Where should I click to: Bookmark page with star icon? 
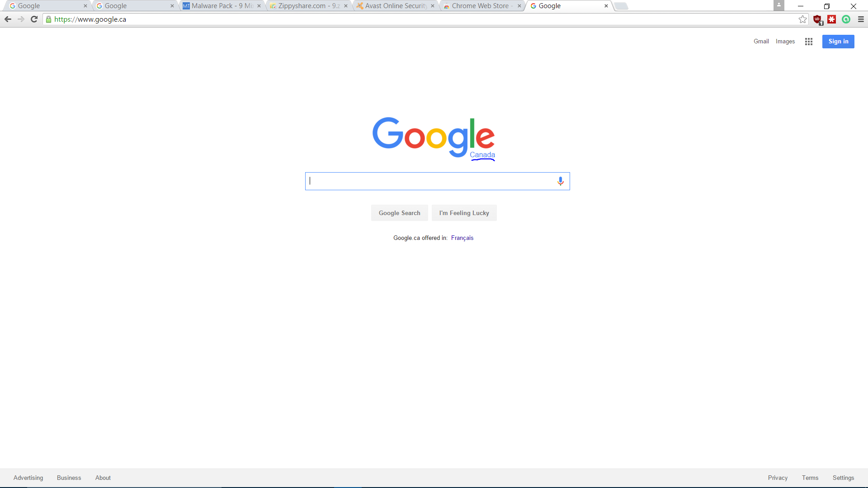tap(802, 19)
